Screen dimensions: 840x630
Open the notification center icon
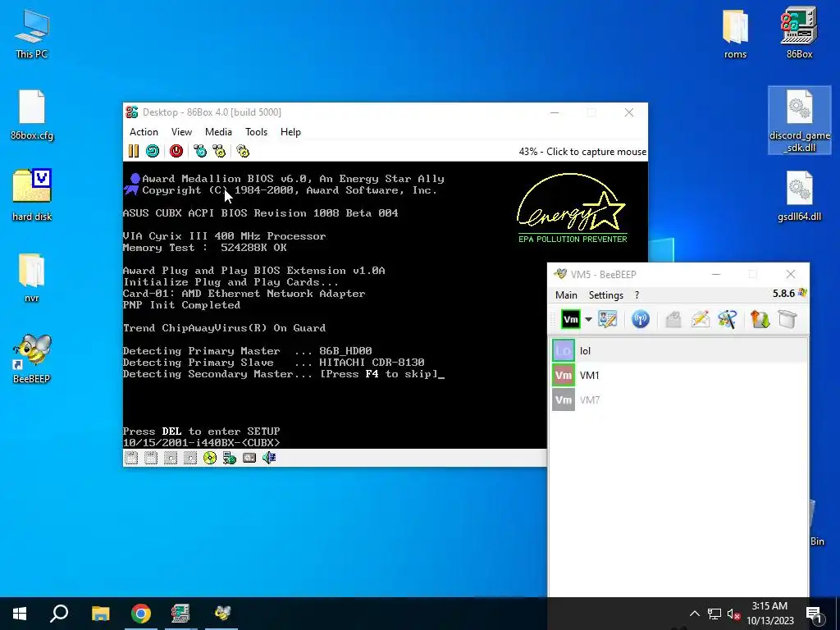click(x=815, y=614)
